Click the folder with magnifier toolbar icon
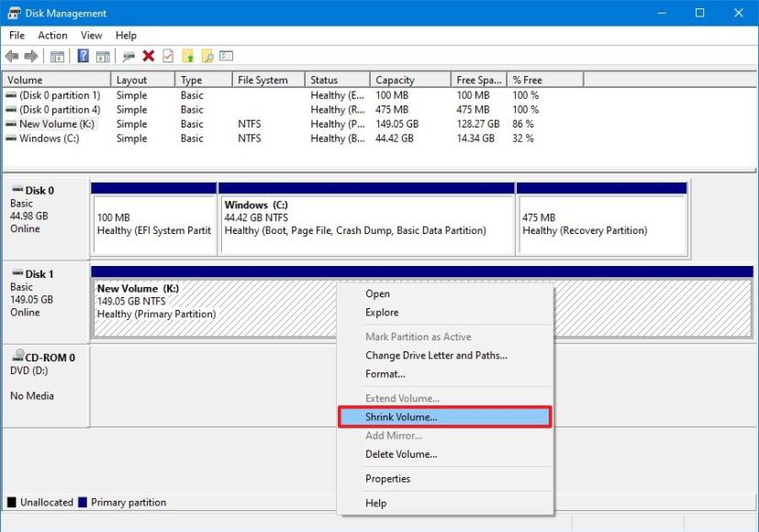 (x=206, y=56)
